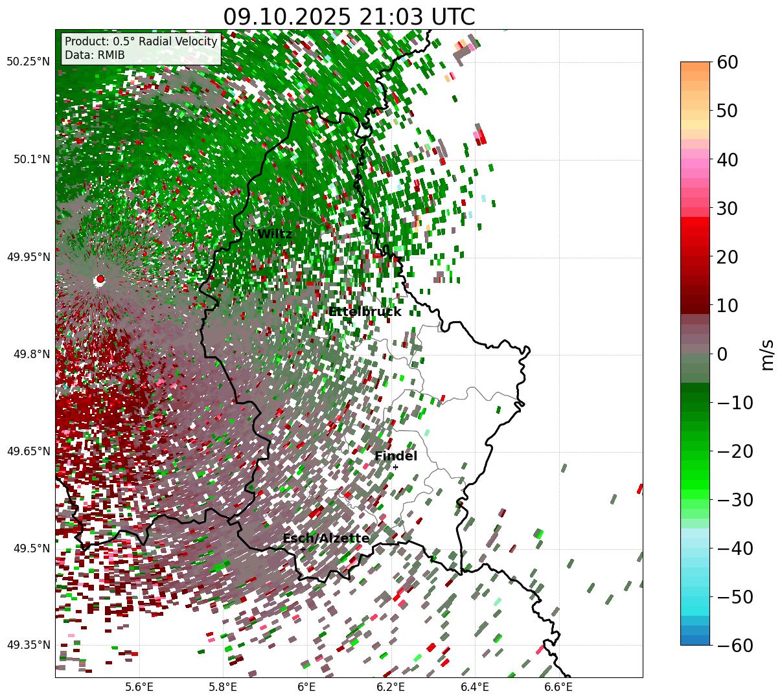Image resolution: width=782 pixels, height=700 pixels.
Task: Click the 49.8°N latitude tick label
Action: tap(32, 354)
